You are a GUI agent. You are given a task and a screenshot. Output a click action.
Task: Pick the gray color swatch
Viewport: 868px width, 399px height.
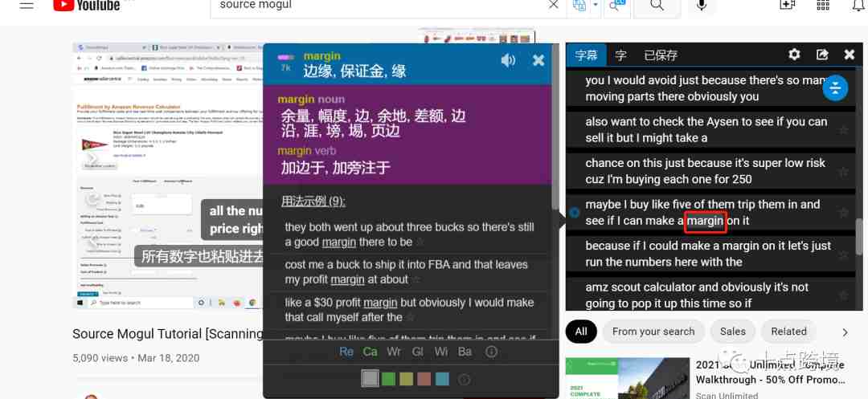coord(371,379)
